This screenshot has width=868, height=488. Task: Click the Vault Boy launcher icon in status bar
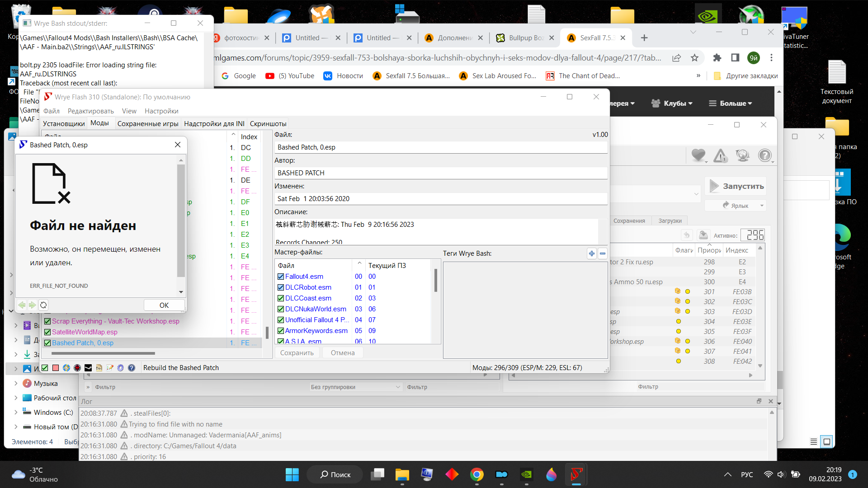click(x=66, y=368)
